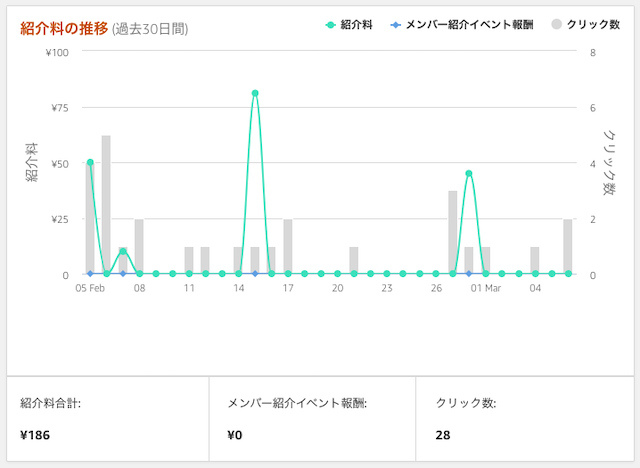This screenshot has height=468, width=640.
Task: Click the tallest grey click-count bar
Action: pyautogui.click(x=106, y=204)
